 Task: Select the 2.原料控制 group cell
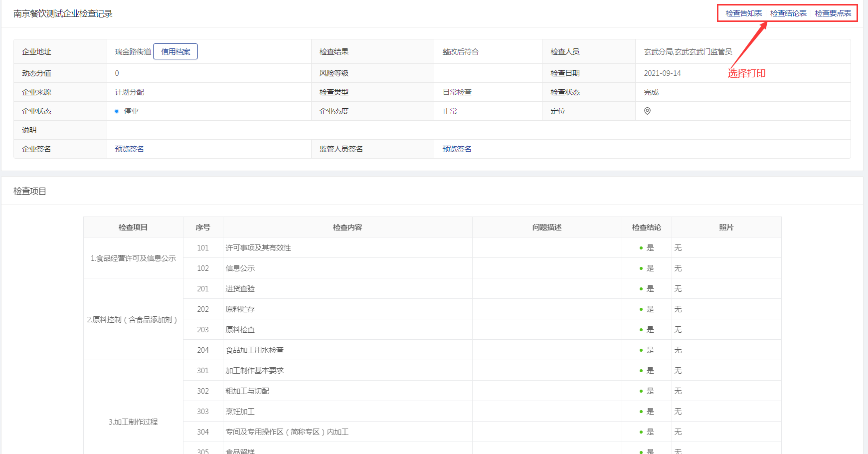133,319
